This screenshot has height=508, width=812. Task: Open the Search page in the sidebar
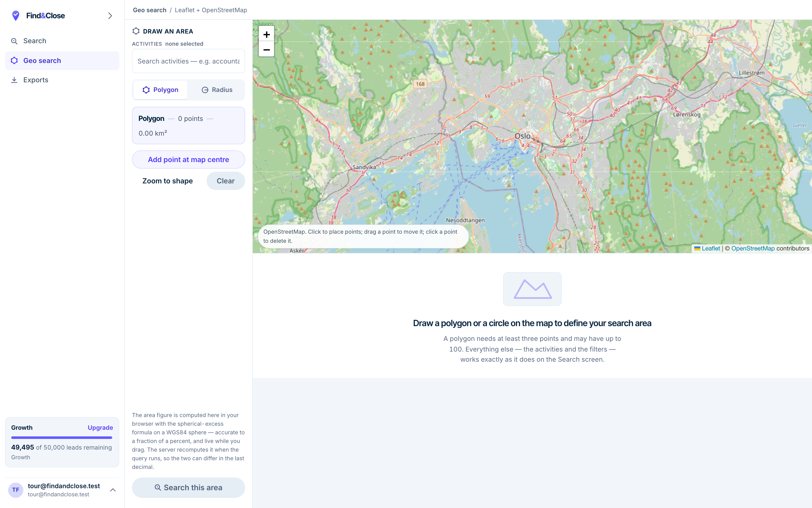pos(62,41)
